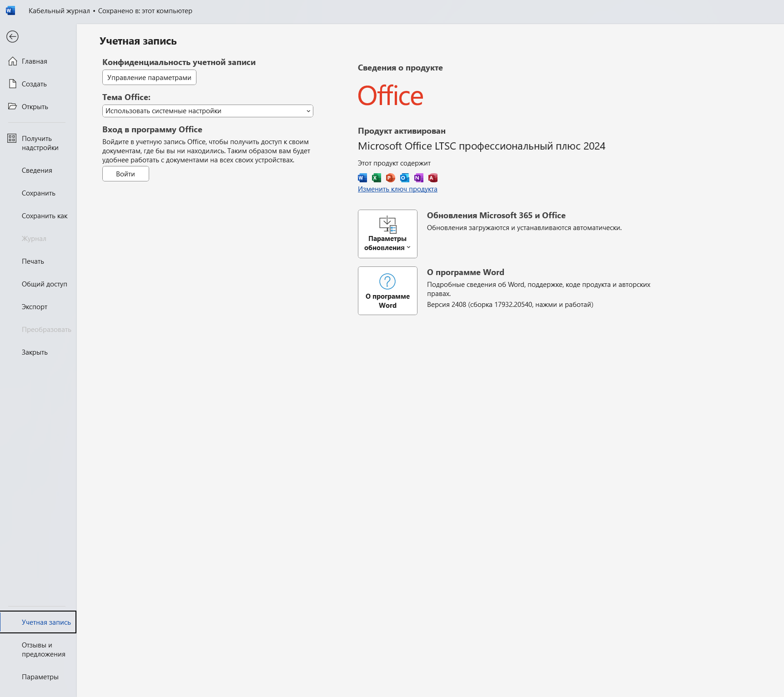784x697 pixels.
Task: Open Главная in the sidebar
Action: (x=38, y=61)
